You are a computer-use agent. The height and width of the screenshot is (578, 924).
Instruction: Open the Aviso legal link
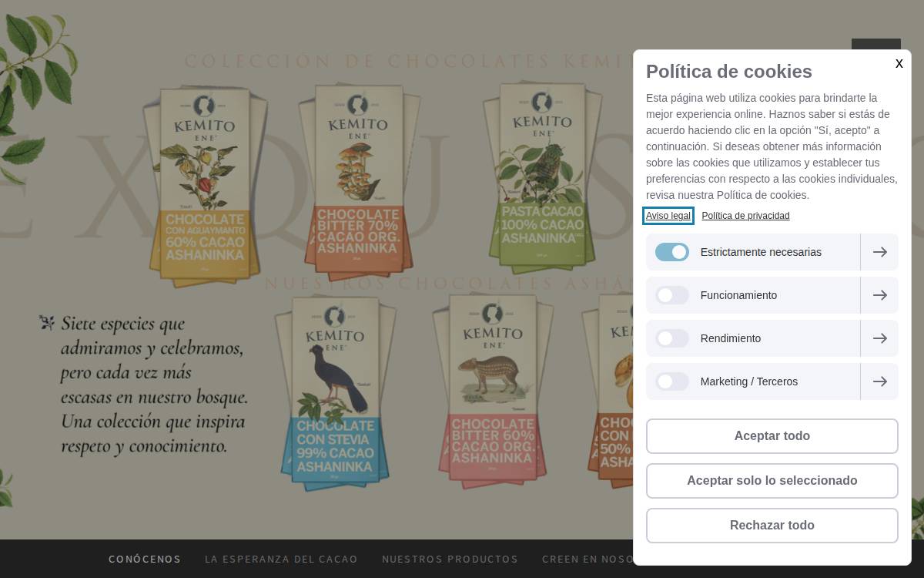point(668,216)
